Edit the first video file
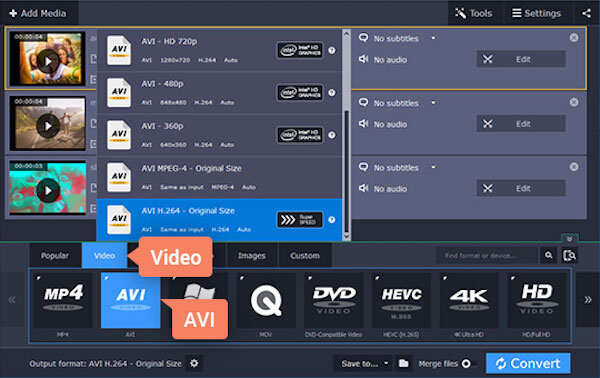Image resolution: width=600 pixels, height=378 pixels. tap(521, 59)
